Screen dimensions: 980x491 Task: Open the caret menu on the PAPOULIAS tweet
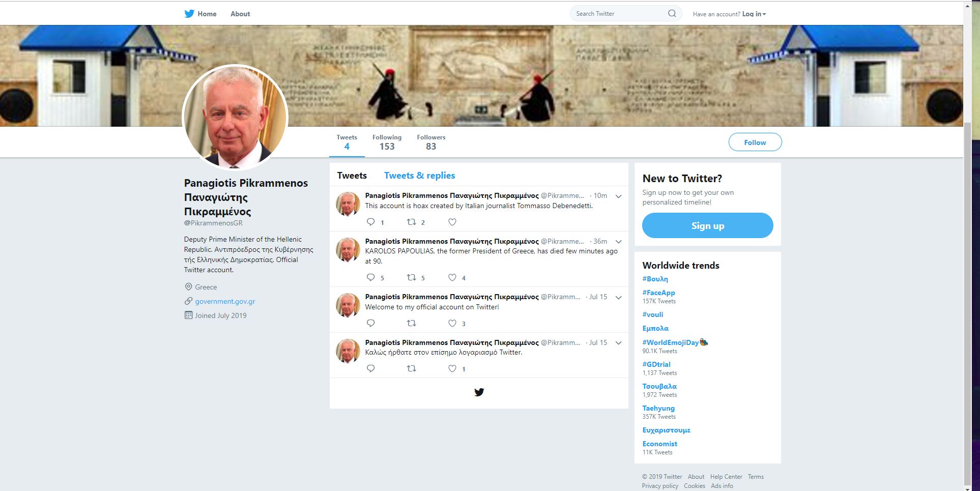(618, 242)
